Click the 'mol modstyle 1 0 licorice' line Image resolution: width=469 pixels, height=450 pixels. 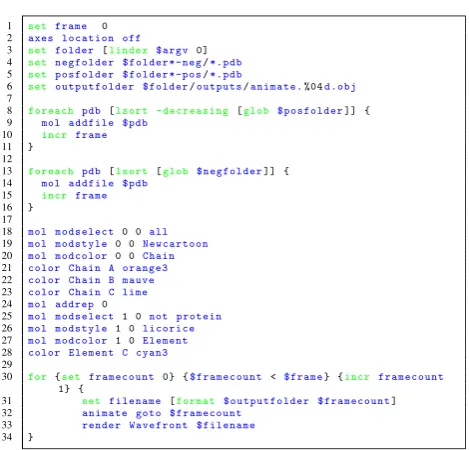pos(111,329)
